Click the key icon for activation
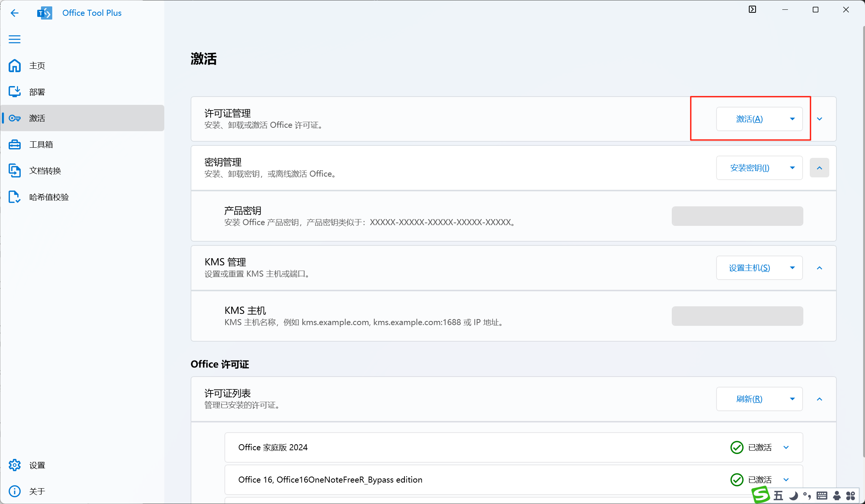Image resolution: width=865 pixels, height=504 pixels. 14,118
